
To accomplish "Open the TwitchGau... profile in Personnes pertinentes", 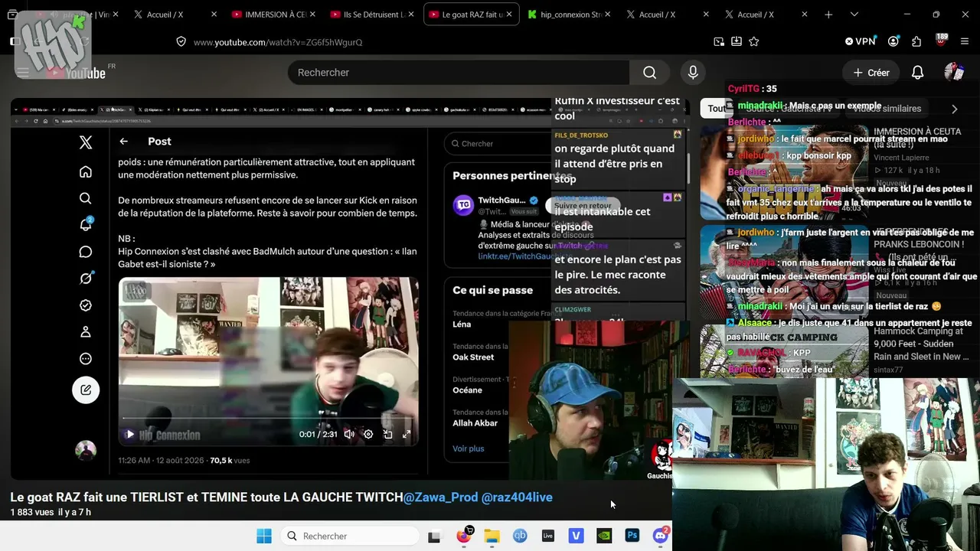I will [x=502, y=201].
